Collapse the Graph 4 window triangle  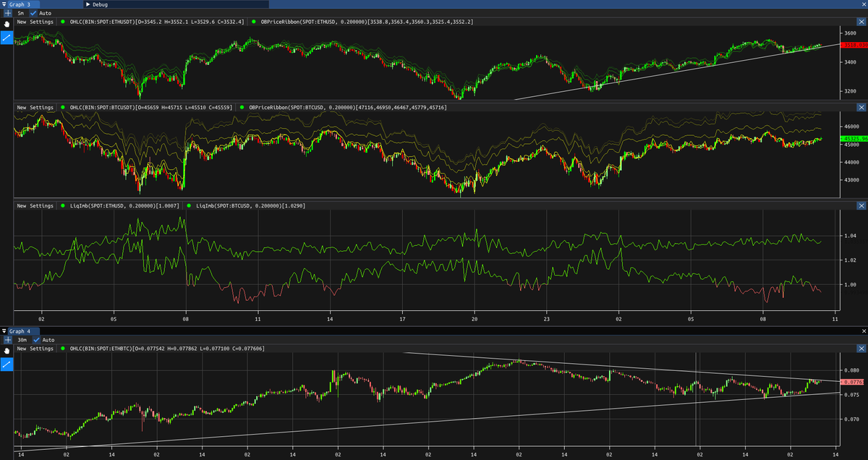(x=4, y=331)
